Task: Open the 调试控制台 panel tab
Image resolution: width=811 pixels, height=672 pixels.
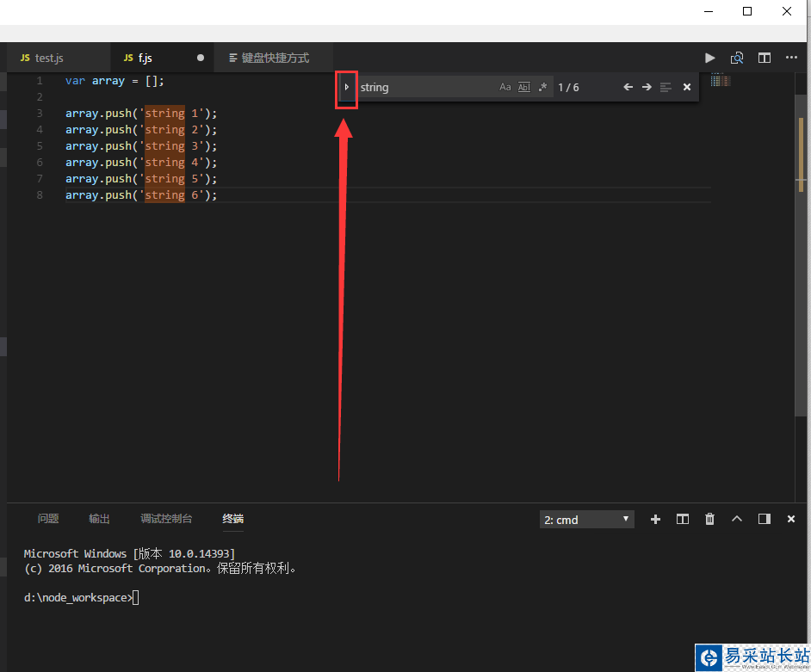Action: point(166,519)
